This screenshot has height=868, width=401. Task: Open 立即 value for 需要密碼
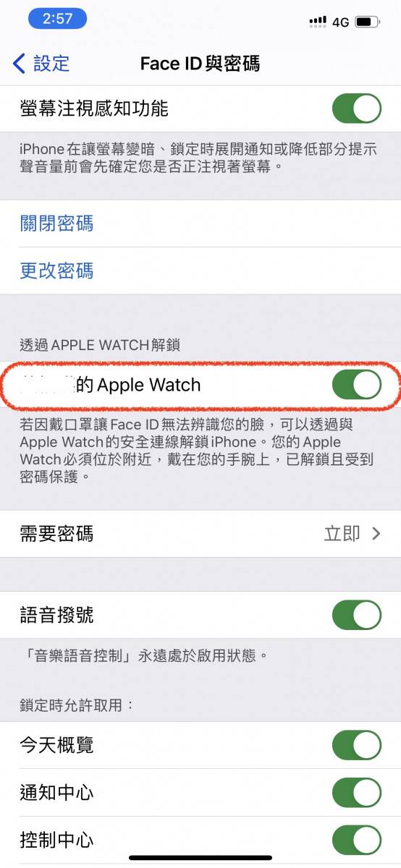[x=342, y=534]
